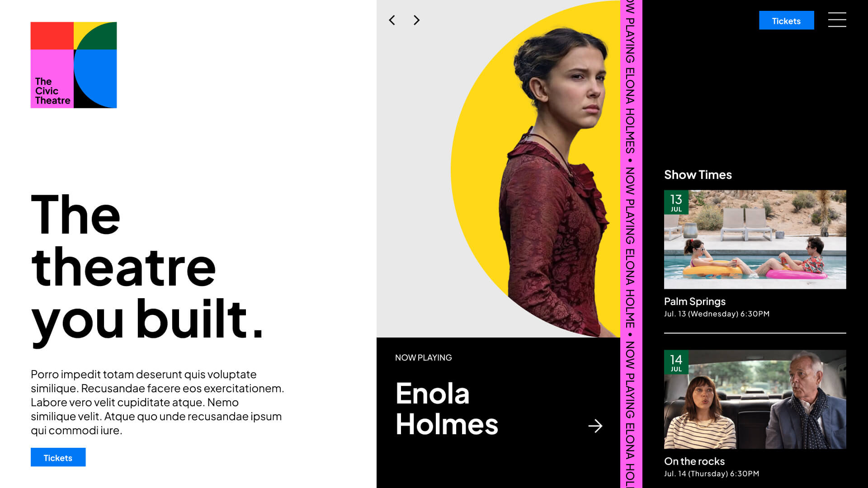Click the blue Tickets button in header
Viewport: 868px width, 488px height.
[786, 20]
